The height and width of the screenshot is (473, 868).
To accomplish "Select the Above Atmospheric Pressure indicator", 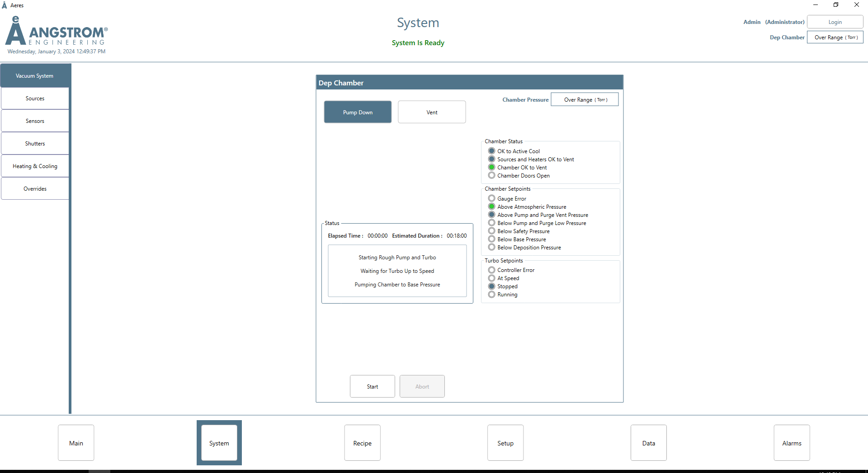I will [491, 207].
